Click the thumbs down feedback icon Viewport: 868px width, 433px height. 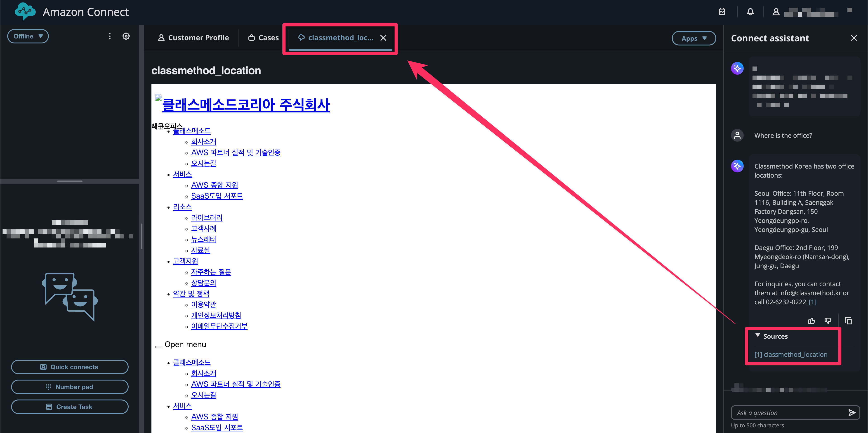coord(828,321)
